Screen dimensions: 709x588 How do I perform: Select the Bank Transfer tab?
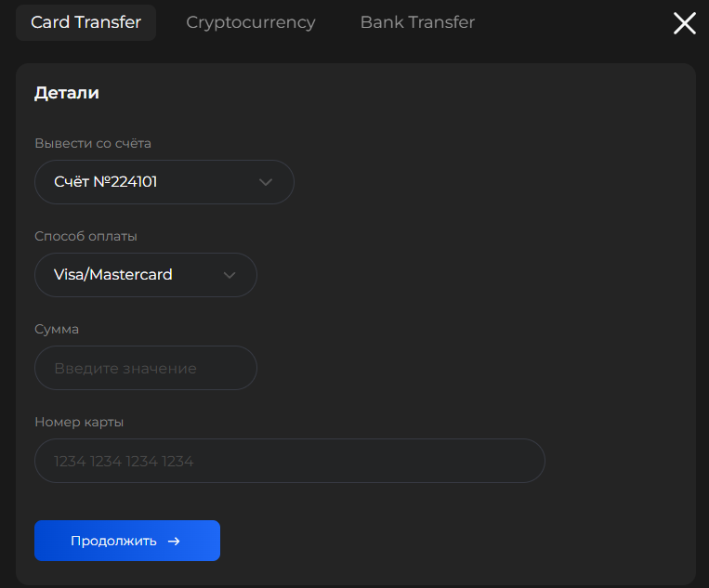417,22
